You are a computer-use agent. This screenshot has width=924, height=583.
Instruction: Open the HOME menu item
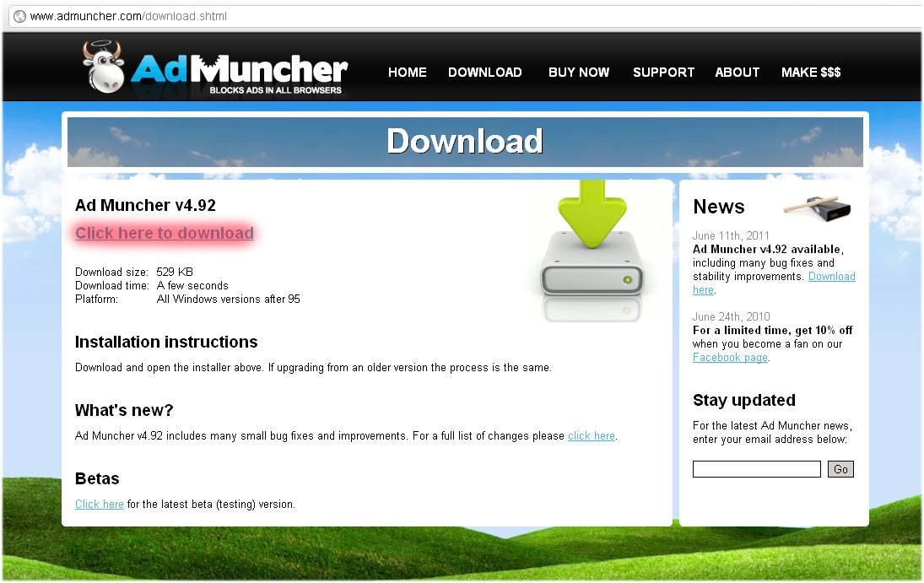408,73
